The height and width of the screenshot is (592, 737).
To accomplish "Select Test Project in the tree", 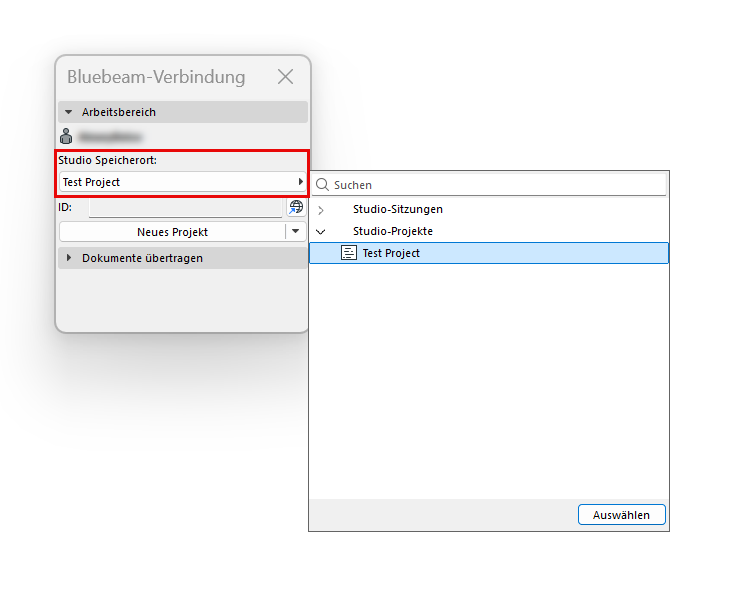I will [489, 253].
